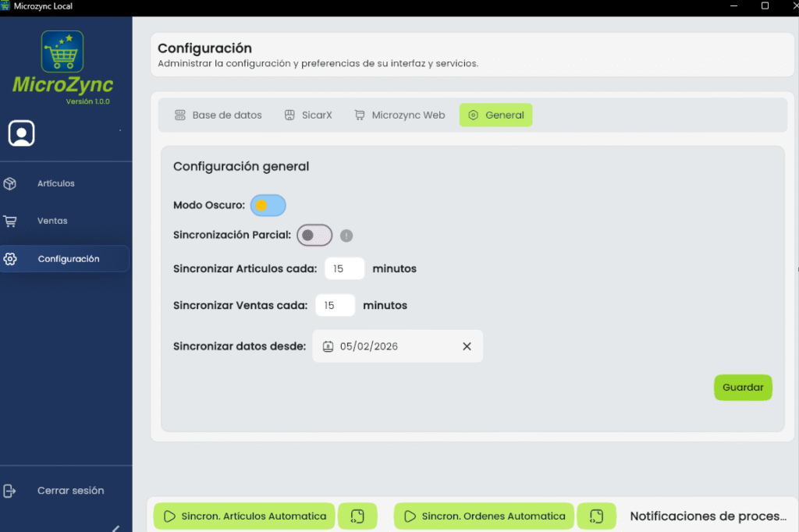
Task: Click the user profile avatar icon
Action: coord(22,133)
